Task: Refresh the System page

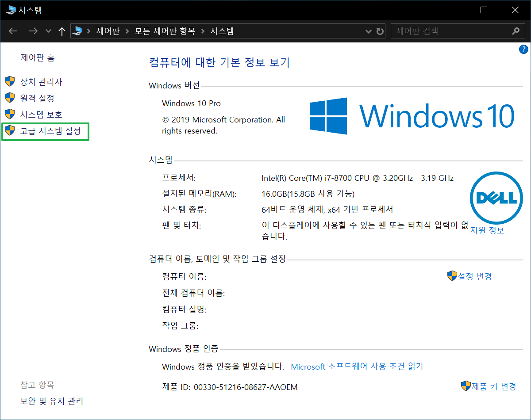Action: (380, 31)
